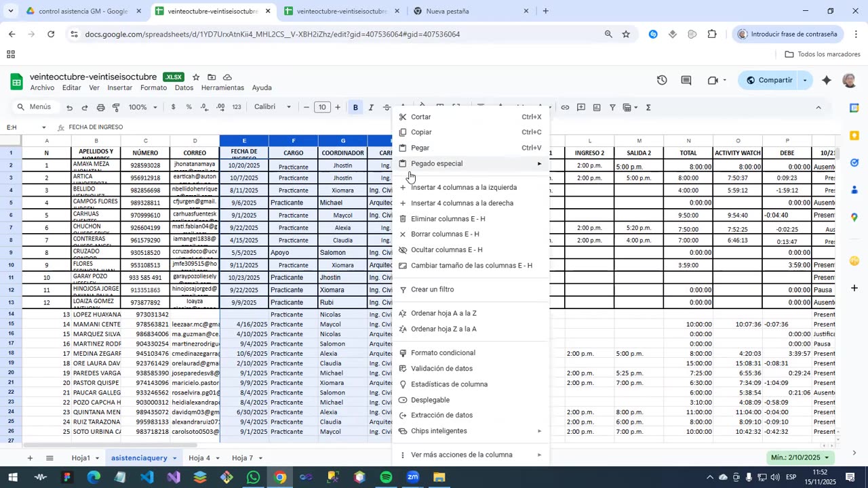Open the Insertar menu
Screen dimensions: 868x488
pos(119,88)
